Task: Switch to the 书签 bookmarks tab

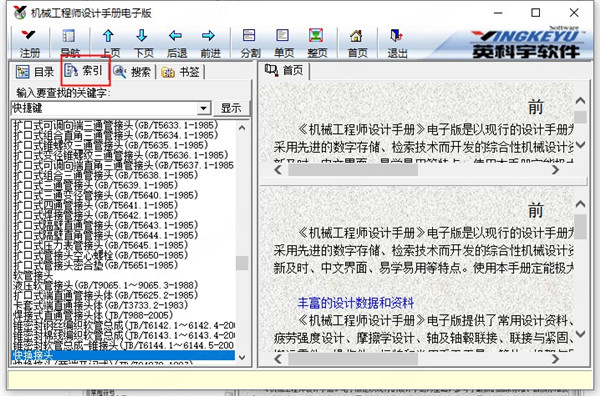Action: click(x=180, y=72)
